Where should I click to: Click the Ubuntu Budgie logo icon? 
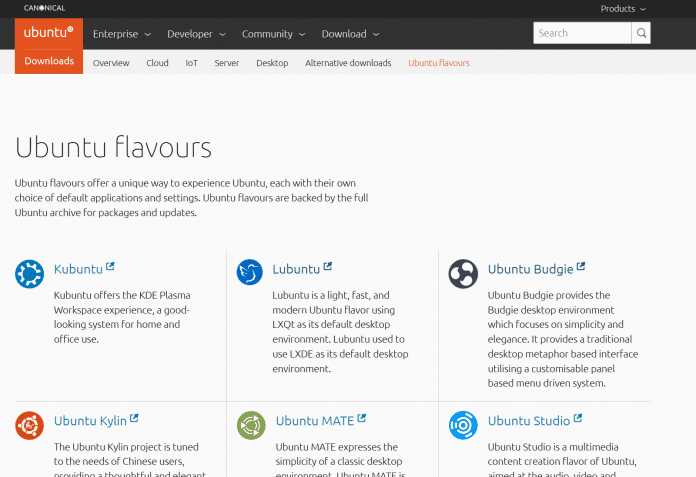pyautogui.click(x=463, y=273)
